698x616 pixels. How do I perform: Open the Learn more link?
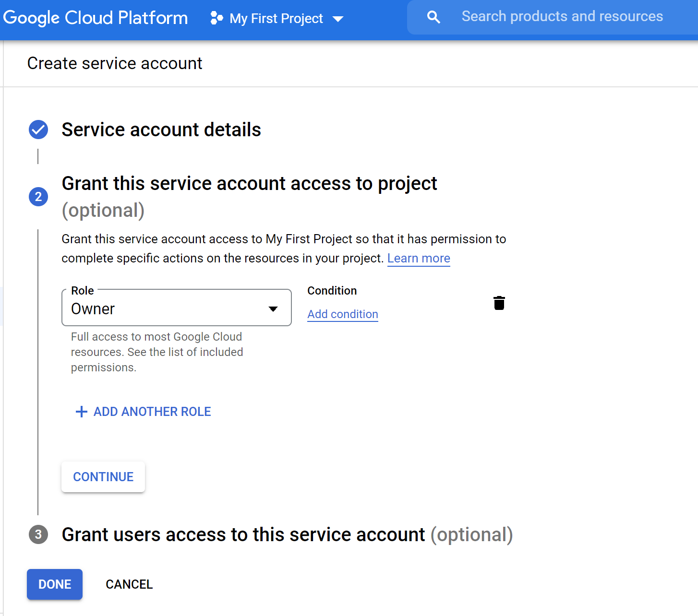point(419,259)
